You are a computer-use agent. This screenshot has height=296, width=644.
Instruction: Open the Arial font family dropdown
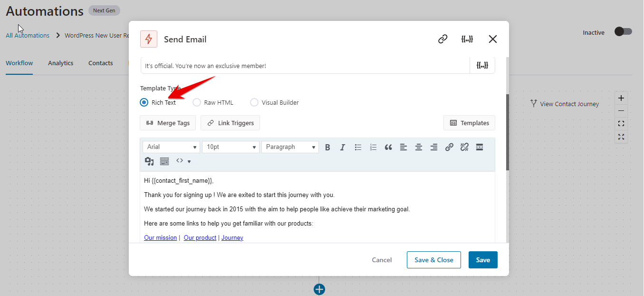(171, 147)
